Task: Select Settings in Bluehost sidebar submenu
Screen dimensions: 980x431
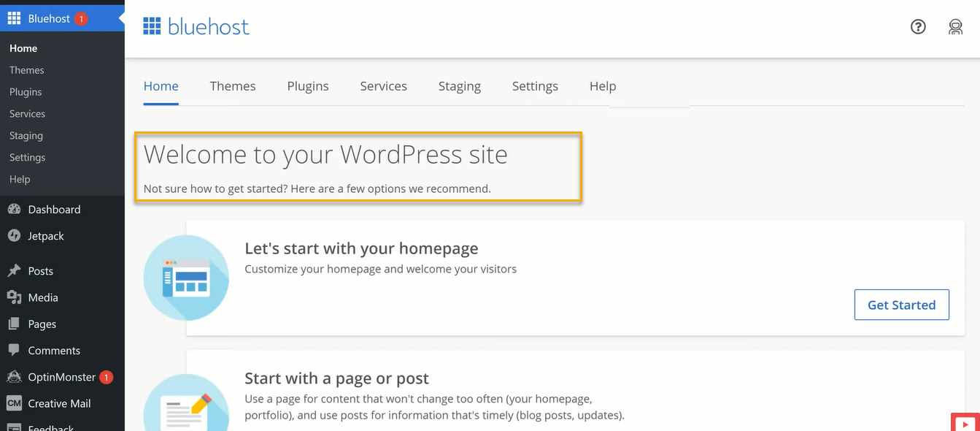Action: tap(28, 158)
